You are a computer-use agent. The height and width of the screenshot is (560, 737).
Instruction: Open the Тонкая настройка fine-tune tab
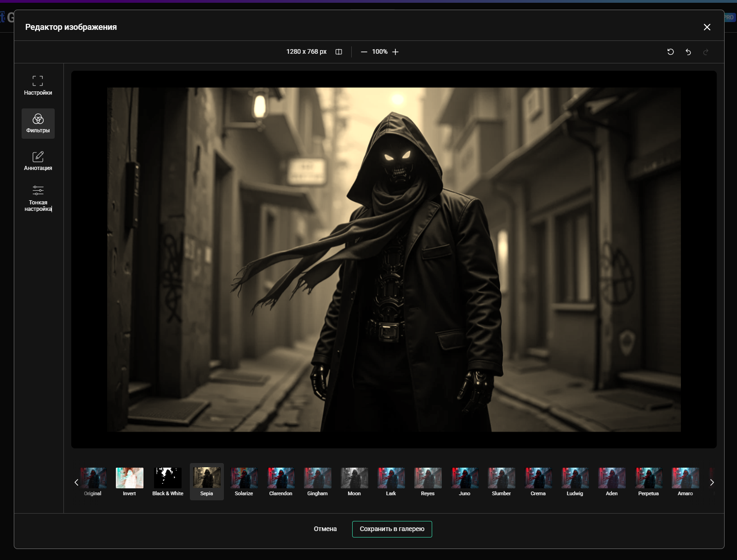38,199
